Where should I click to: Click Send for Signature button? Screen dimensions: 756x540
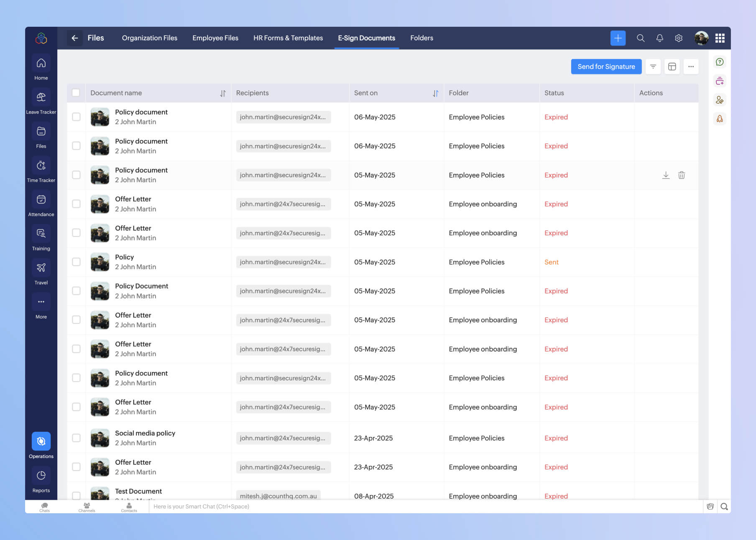tap(606, 66)
